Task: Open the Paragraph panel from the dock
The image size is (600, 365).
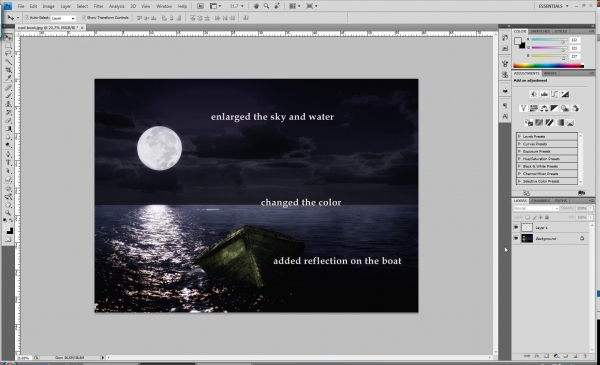Action: [505, 105]
